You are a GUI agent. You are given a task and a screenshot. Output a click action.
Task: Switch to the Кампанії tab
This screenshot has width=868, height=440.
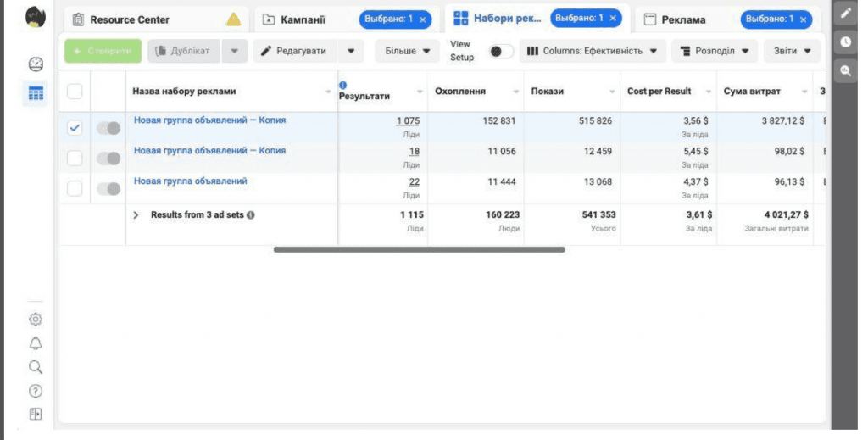tap(303, 20)
